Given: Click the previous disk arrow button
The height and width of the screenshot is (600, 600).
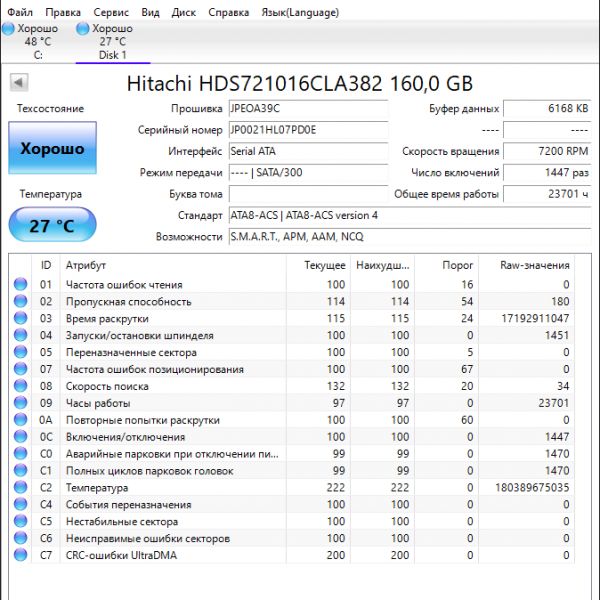Looking at the screenshot, I should pyautogui.click(x=19, y=82).
